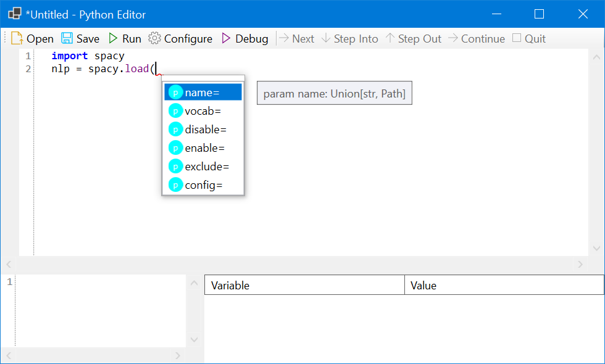Run the script with the Run button

[x=125, y=38]
